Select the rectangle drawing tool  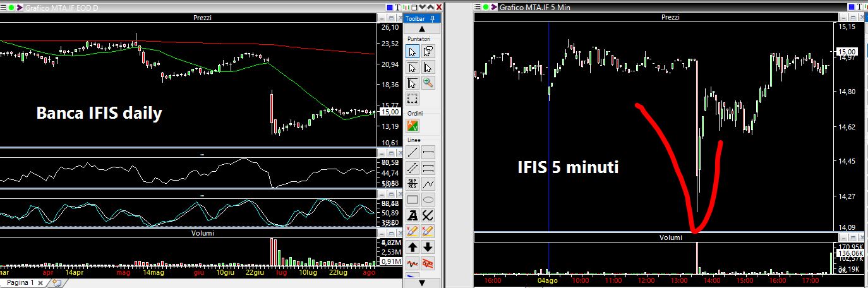click(x=412, y=200)
